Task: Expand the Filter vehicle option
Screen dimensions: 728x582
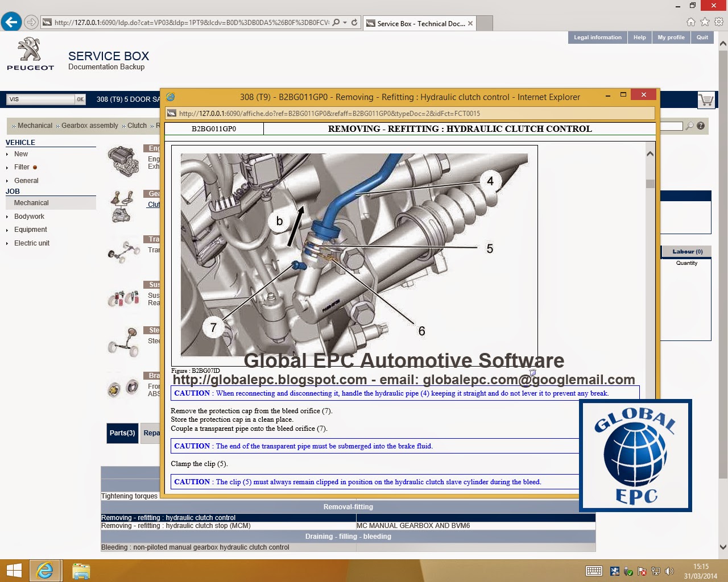Action: coord(23,167)
